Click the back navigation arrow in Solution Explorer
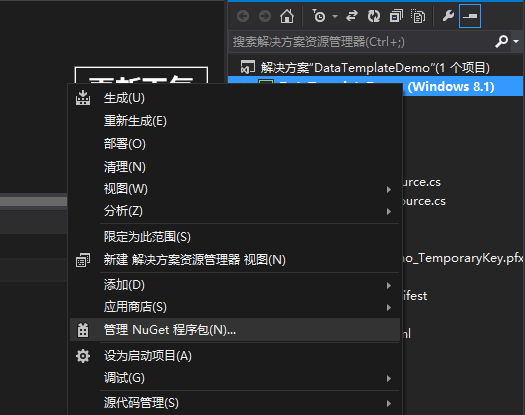525x415 pixels. coord(243,16)
